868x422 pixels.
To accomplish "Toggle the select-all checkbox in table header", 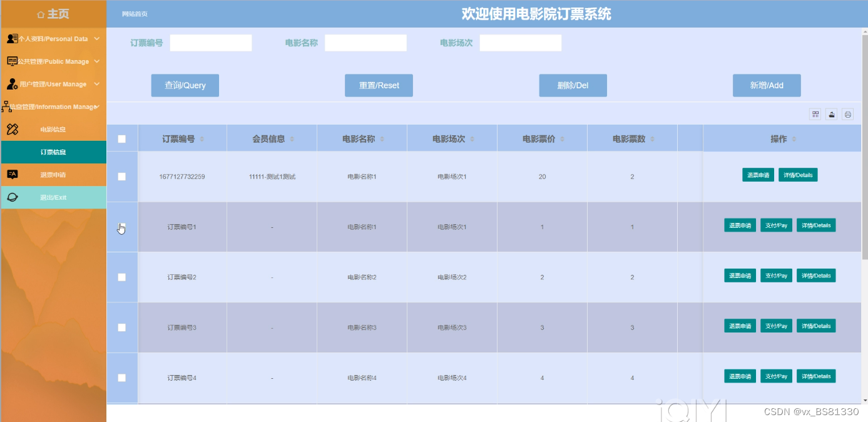I will point(122,139).
